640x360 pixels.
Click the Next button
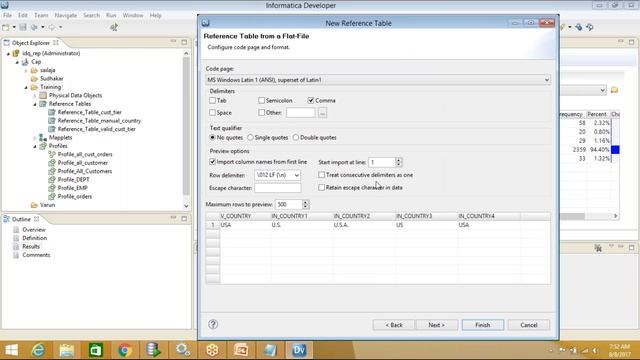436,325
